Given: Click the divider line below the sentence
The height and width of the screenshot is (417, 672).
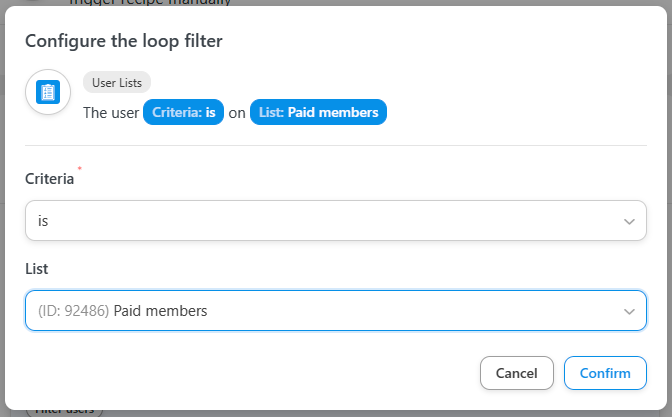Looking at the screenshot, I should pyautogui.click(x=335, y=146).
